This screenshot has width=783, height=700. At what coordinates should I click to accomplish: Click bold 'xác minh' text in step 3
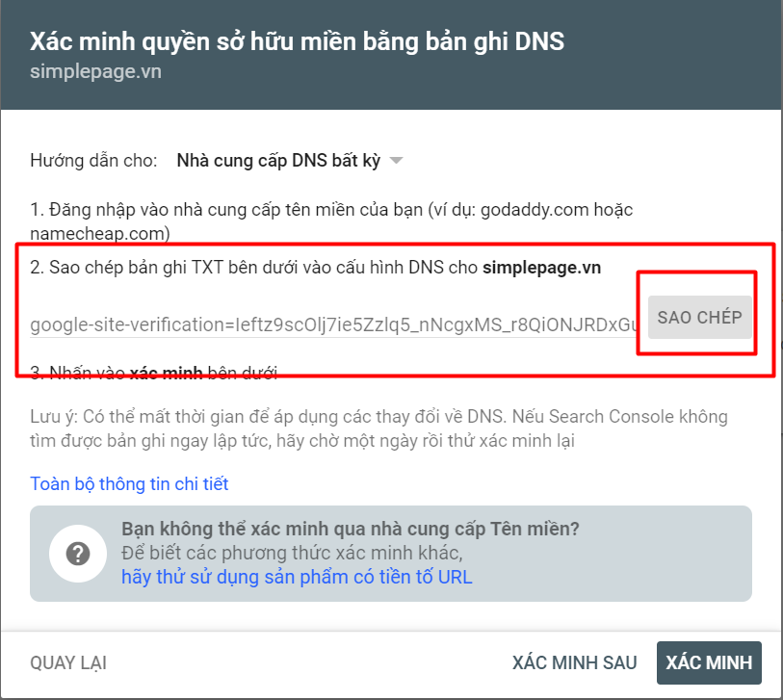(164, 372)
